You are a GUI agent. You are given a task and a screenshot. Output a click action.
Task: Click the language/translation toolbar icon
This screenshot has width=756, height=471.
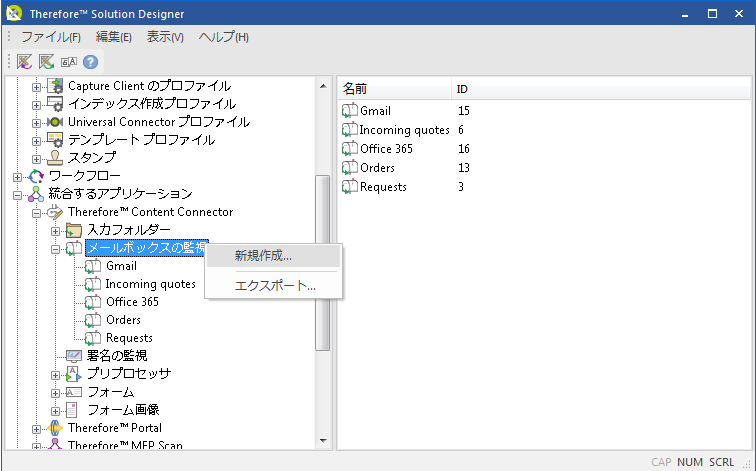68,62
